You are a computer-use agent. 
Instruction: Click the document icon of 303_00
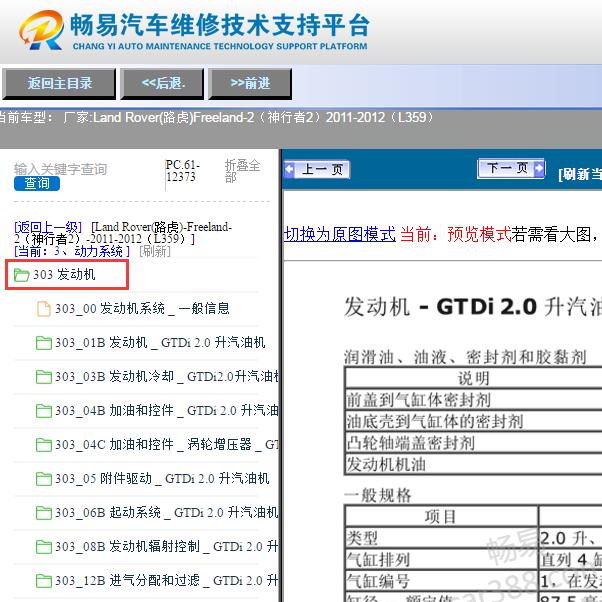point(44,309)
